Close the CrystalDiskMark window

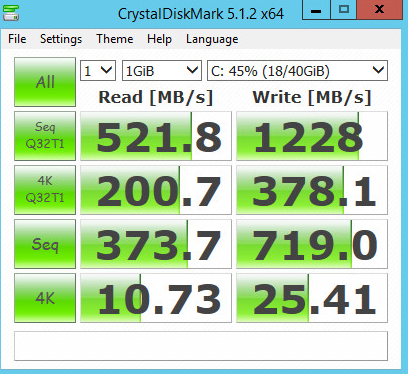pyautogui.click(x=380, y=10)
